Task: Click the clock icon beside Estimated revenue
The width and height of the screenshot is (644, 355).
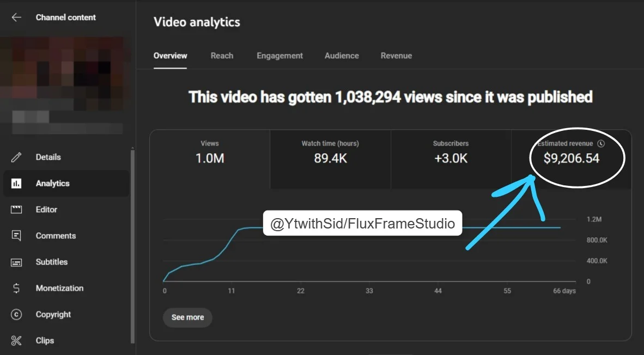Action: (600, 143)
